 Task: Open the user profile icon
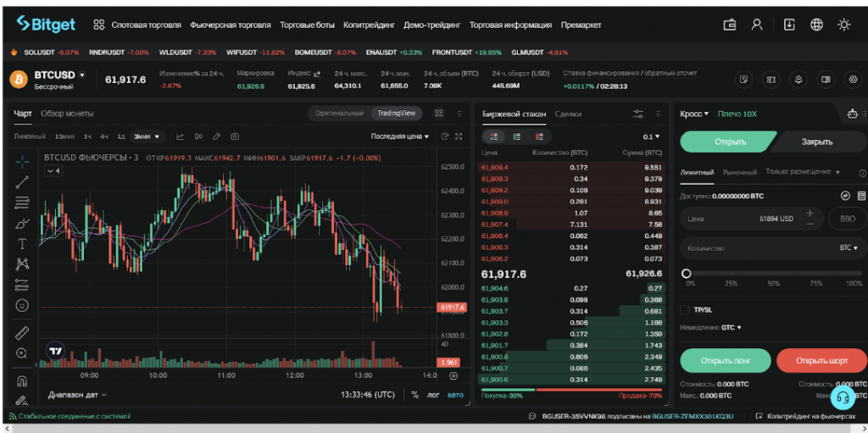coord(757,25)
